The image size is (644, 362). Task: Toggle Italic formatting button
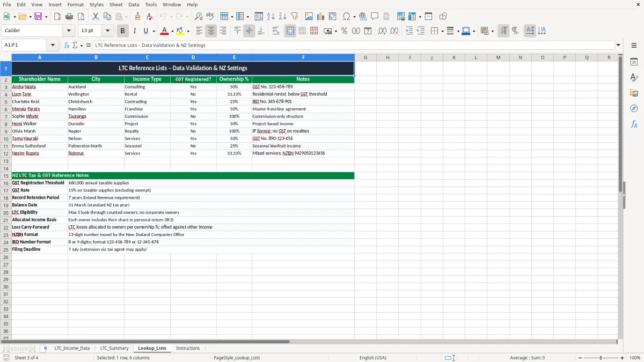click(134, 31)
